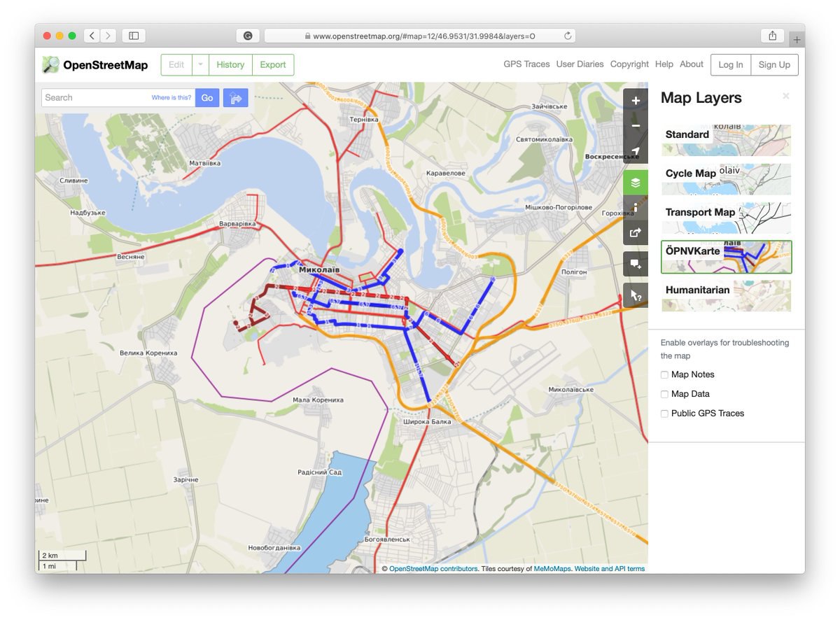Click the Go search button
Viewport: 840px width, 620px height.
pos(207,98)
